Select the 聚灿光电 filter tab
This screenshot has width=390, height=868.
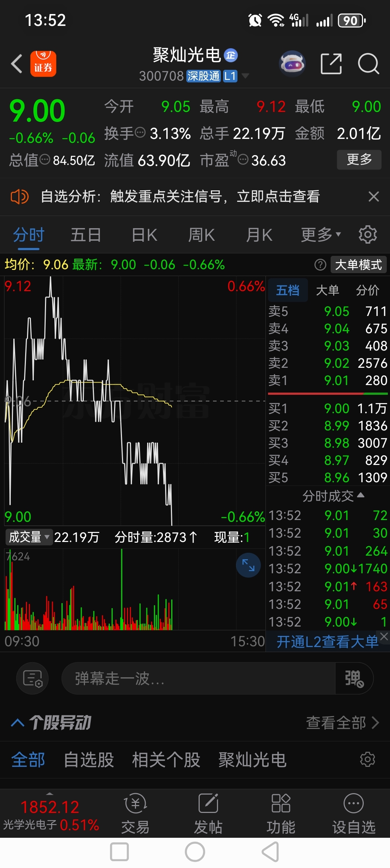tap(253, 760)
